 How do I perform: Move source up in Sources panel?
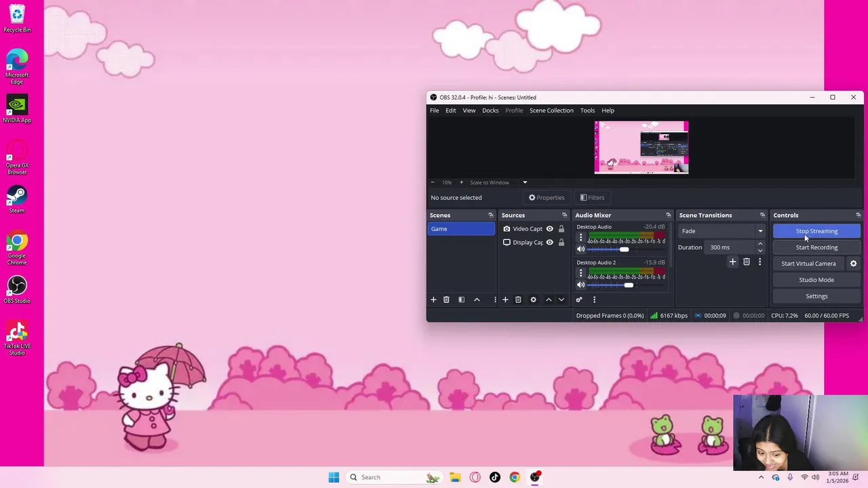(549, 300)
